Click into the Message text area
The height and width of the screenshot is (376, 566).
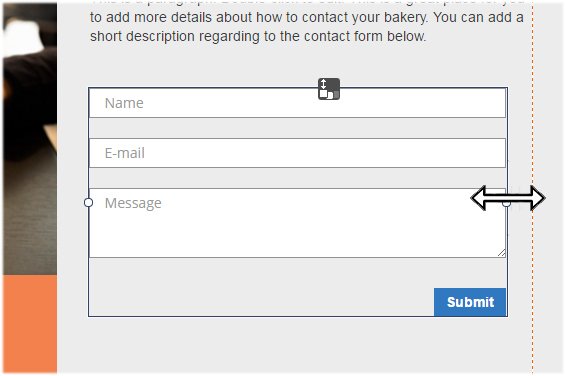297,223
